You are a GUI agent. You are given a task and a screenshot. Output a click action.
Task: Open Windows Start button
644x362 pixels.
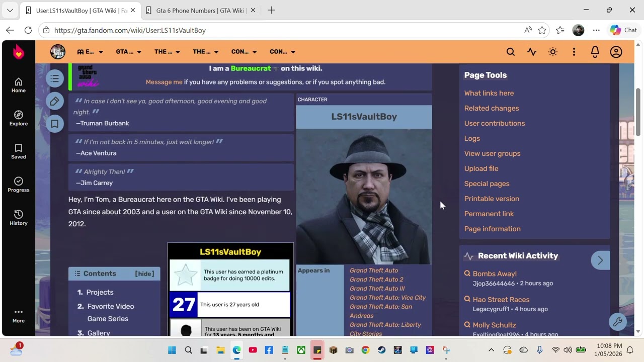172,350
